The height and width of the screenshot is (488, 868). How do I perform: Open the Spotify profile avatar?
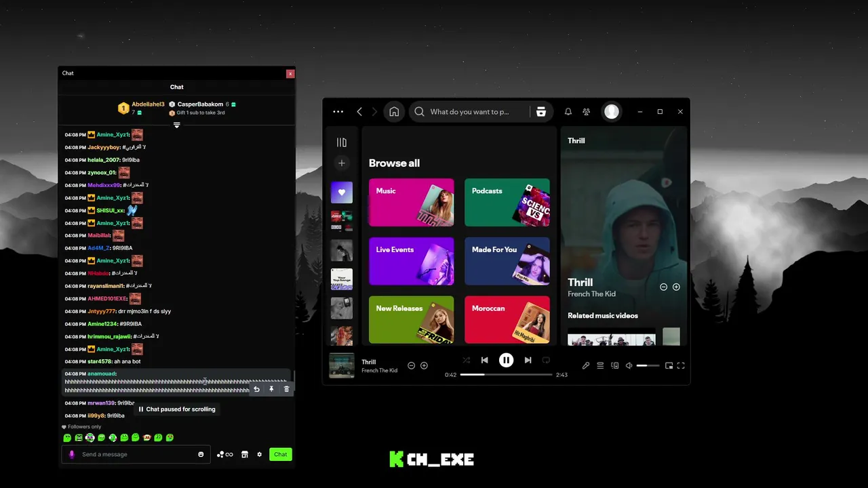pyautogui.click(x=612, y=112)
